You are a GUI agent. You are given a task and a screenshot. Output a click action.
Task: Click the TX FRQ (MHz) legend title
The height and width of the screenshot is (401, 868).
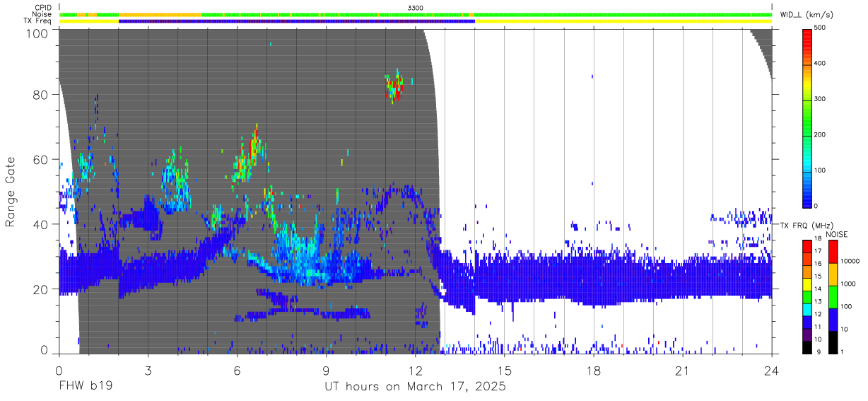[x=807, y=226]
